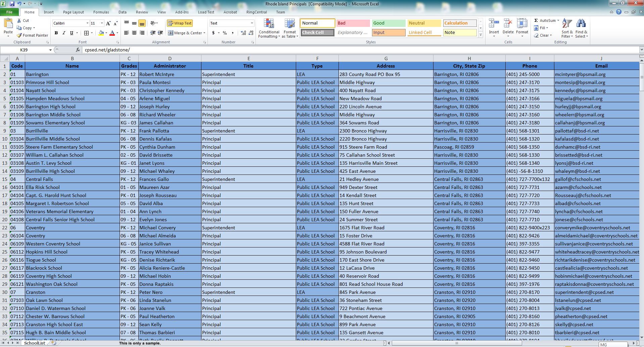Click the Cut scissors icon
Image resolution: width=644 pixels, height=347 pixels.
(19, 21)
